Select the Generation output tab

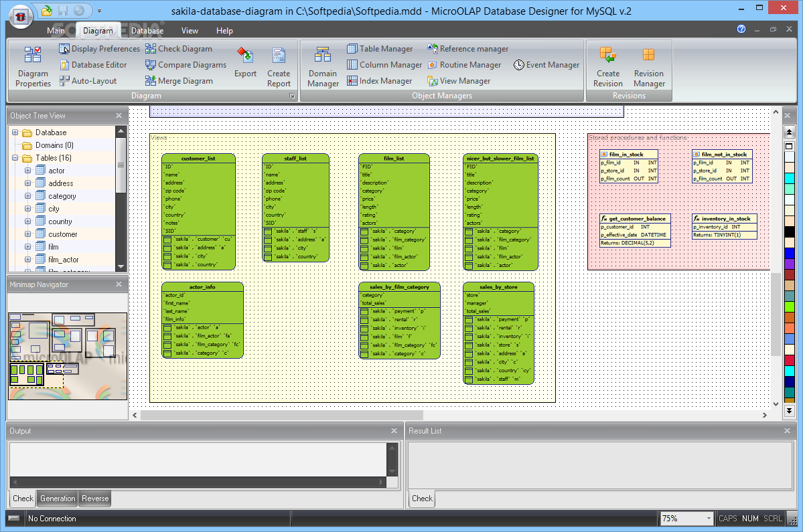(58, 499)
